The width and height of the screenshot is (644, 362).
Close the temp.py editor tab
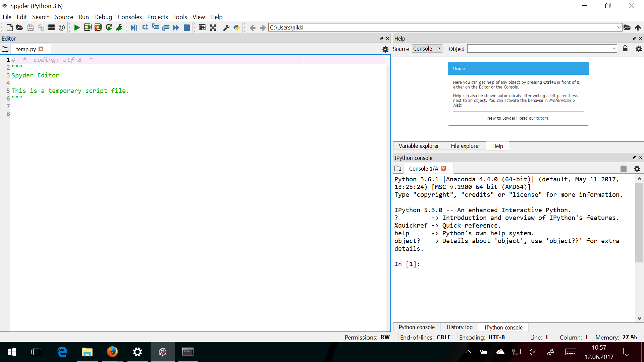pos(41,49)
